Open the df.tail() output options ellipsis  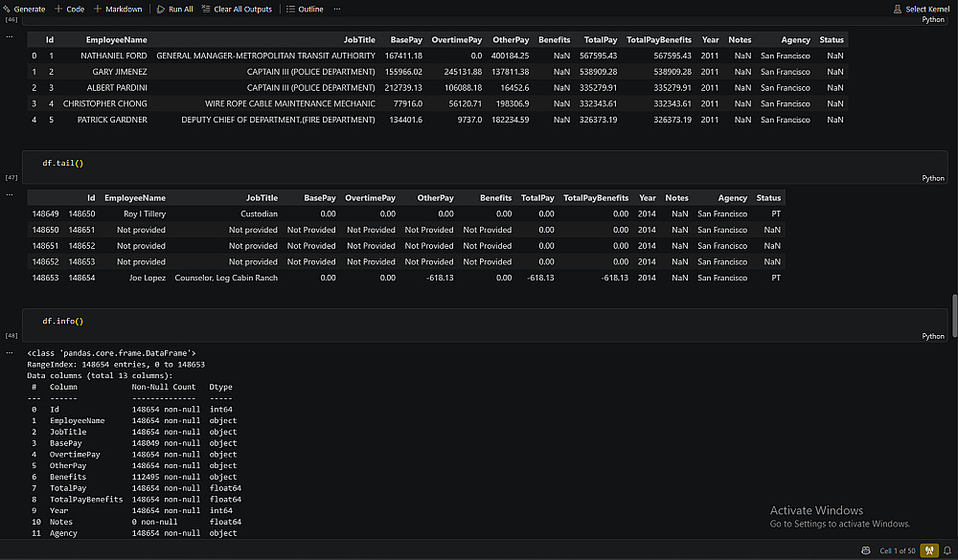(x=10, y=194)
